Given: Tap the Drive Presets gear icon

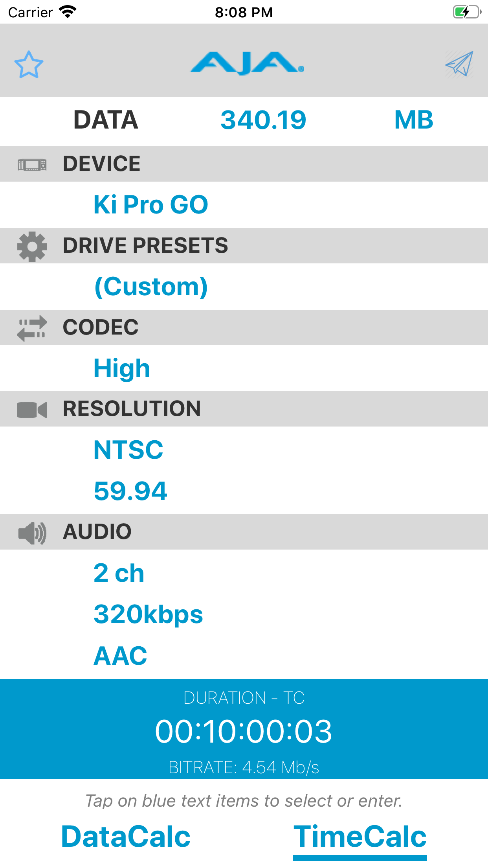Looking at the screenshot, I should [x=32, y=246].
